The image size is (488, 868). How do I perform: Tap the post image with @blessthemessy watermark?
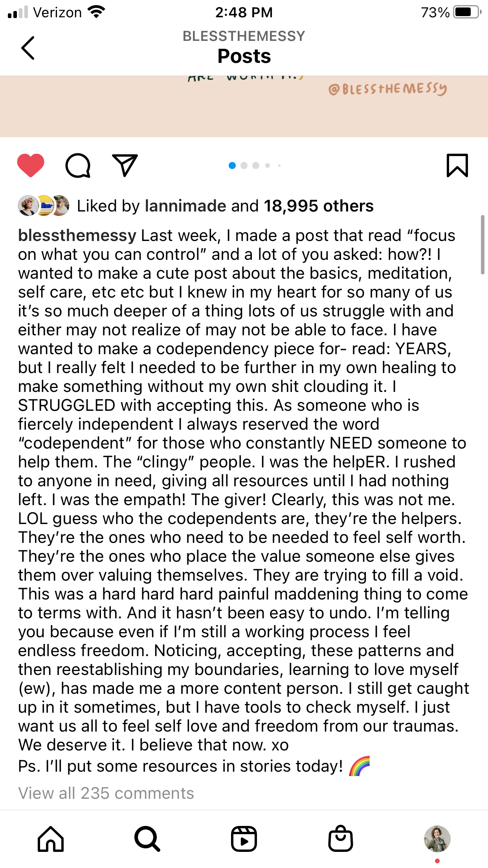(244, 106)
